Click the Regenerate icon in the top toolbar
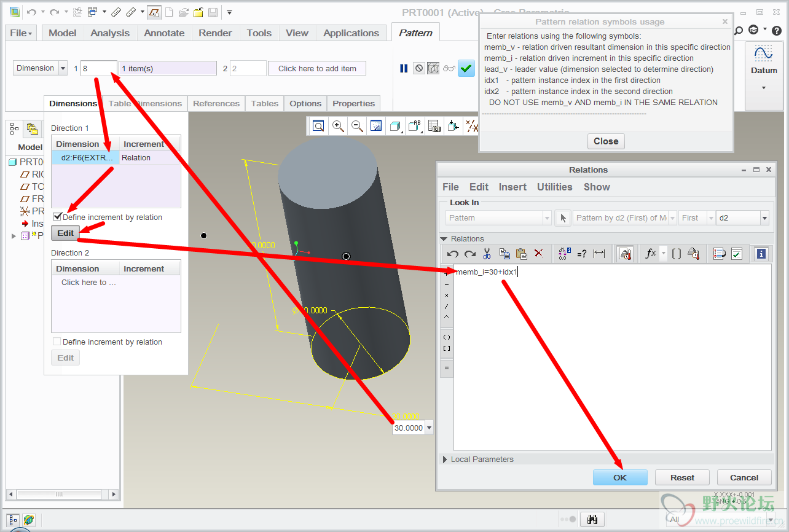Image resolution: width=789 pixels, height=532 pixels. 77,12
